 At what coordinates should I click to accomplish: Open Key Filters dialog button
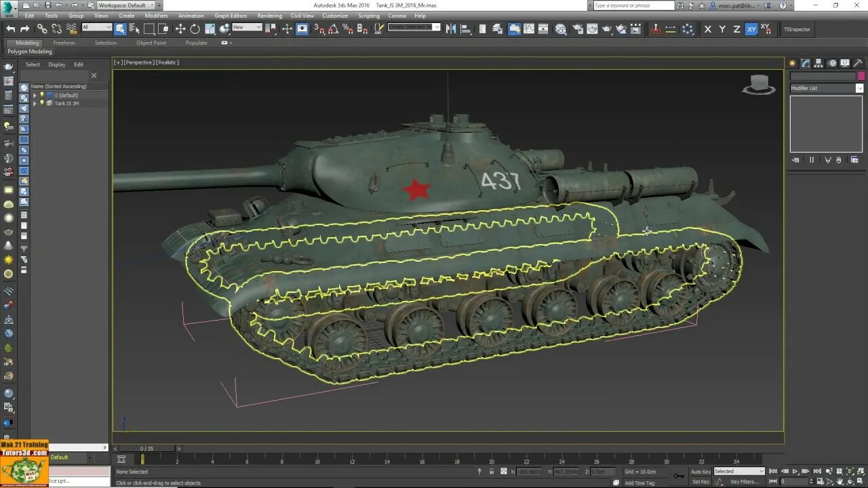(745, 482)
